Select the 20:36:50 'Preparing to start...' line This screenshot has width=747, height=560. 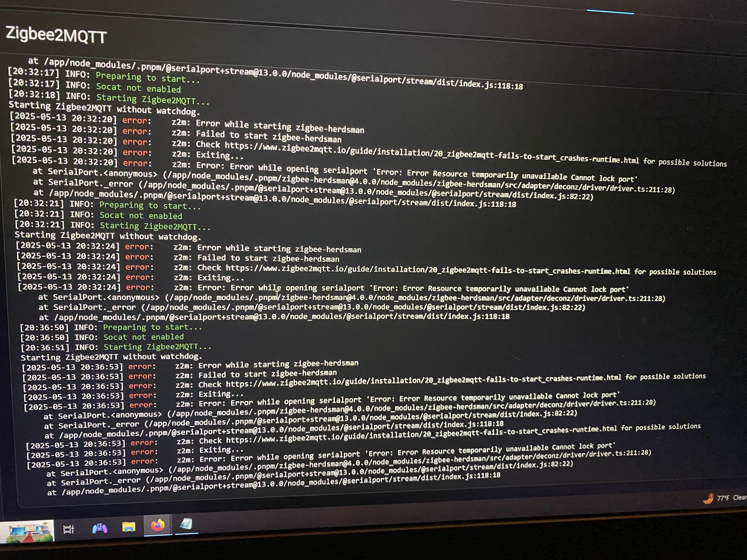click(x=111, y=327)
